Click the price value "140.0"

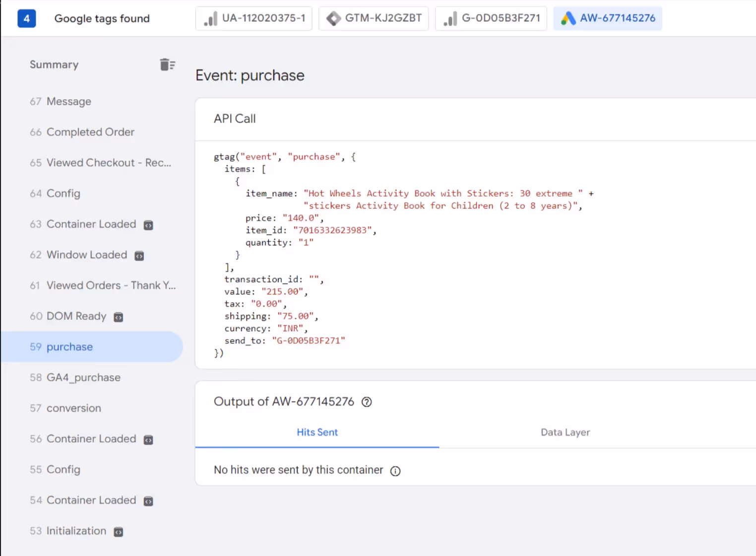(301, 218)
